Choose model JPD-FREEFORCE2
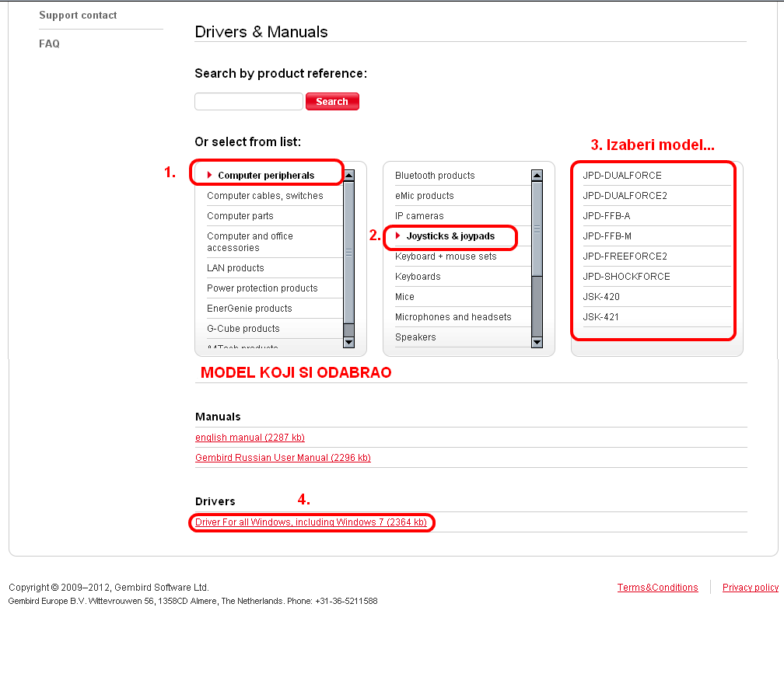Viewport: 784px width, 691px height. click(x=625, y=257)
